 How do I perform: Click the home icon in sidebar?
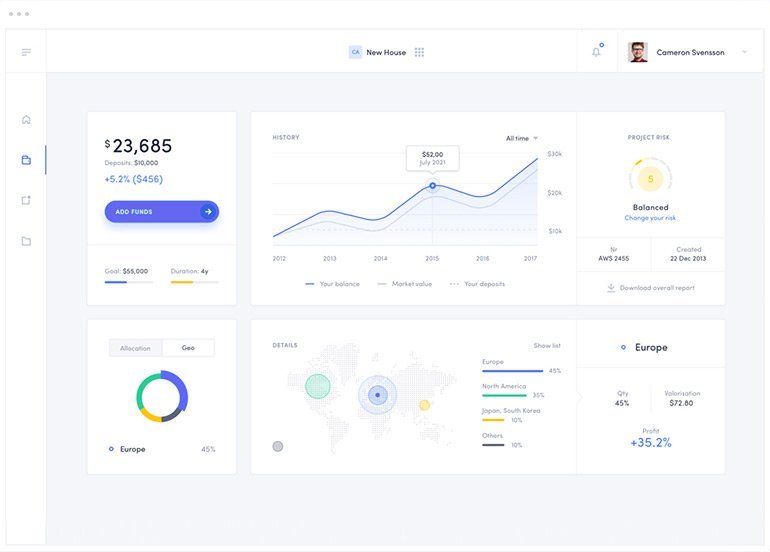pyautogui.click(x=26, y=120)
